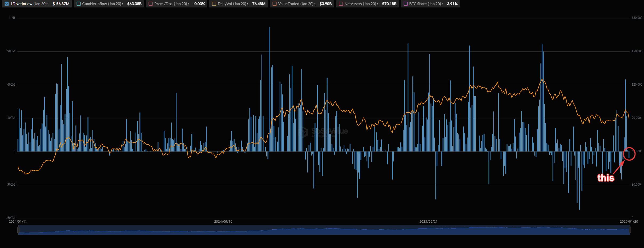Click the right handle of the range slider

point(630,230)
